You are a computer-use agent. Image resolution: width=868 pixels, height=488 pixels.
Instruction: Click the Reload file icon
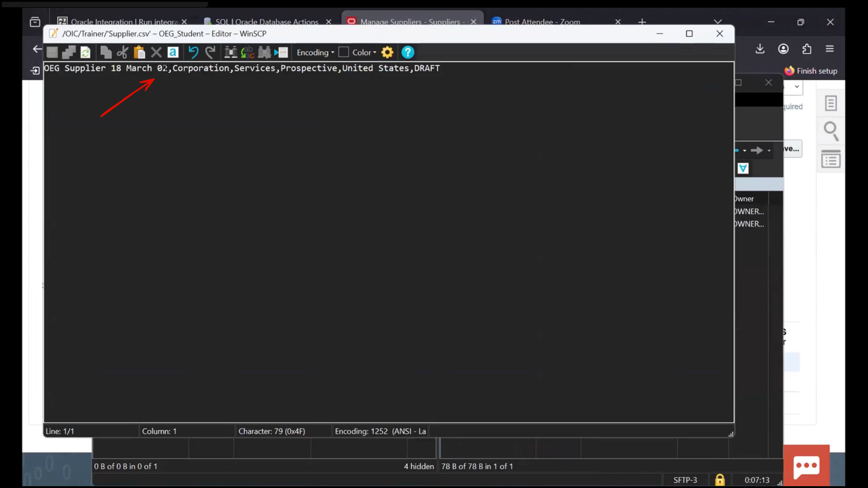85,52
